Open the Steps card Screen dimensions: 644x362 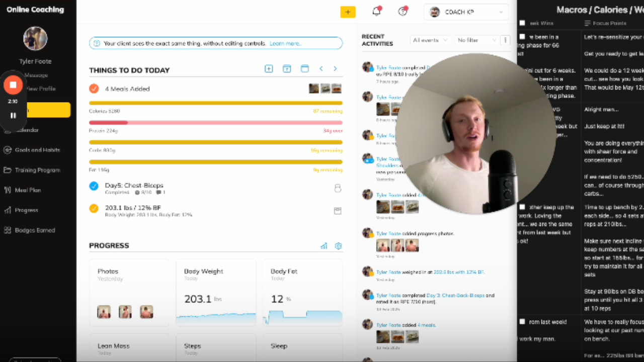coord(216,348)
